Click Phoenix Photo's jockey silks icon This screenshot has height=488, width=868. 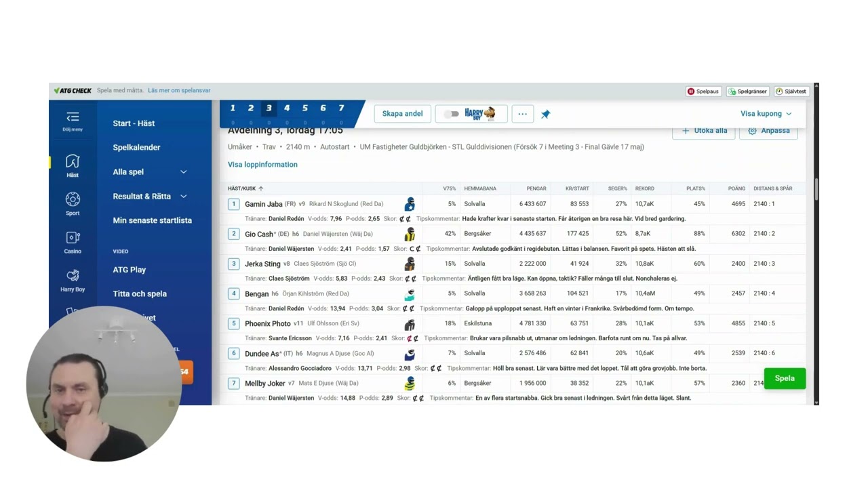pyautogui.click(x=410, y=323)
